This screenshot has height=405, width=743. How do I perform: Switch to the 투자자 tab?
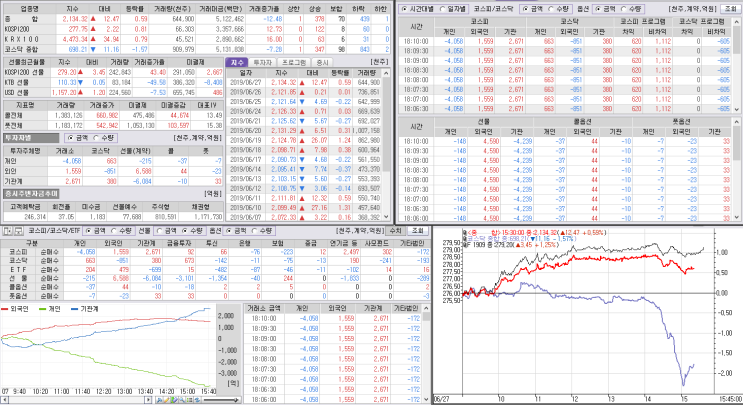262,63
